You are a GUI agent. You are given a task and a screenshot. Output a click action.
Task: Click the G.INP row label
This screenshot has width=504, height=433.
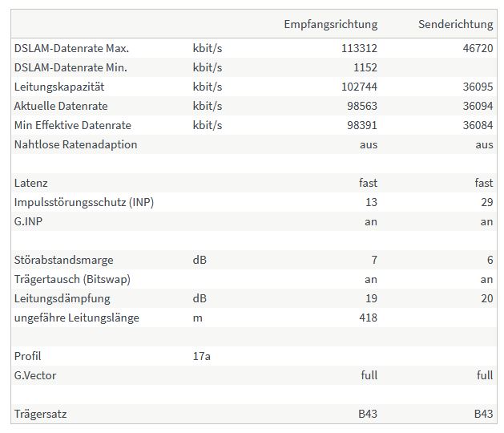pos(28,221)
